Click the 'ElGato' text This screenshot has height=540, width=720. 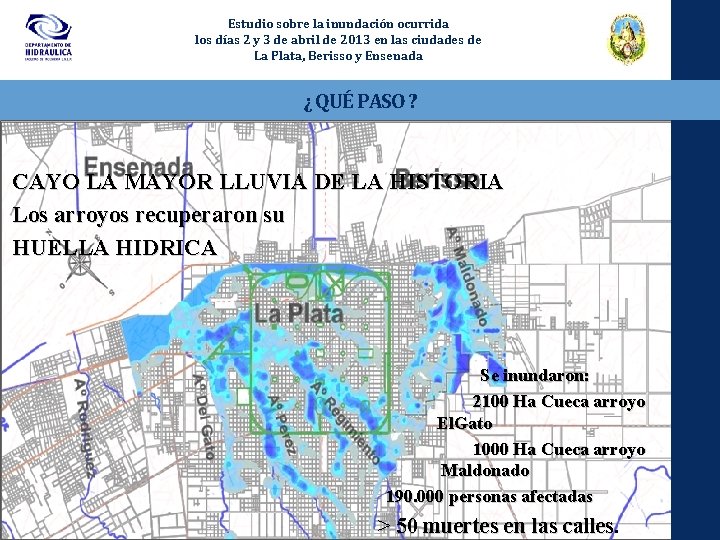tap(464, 423)
